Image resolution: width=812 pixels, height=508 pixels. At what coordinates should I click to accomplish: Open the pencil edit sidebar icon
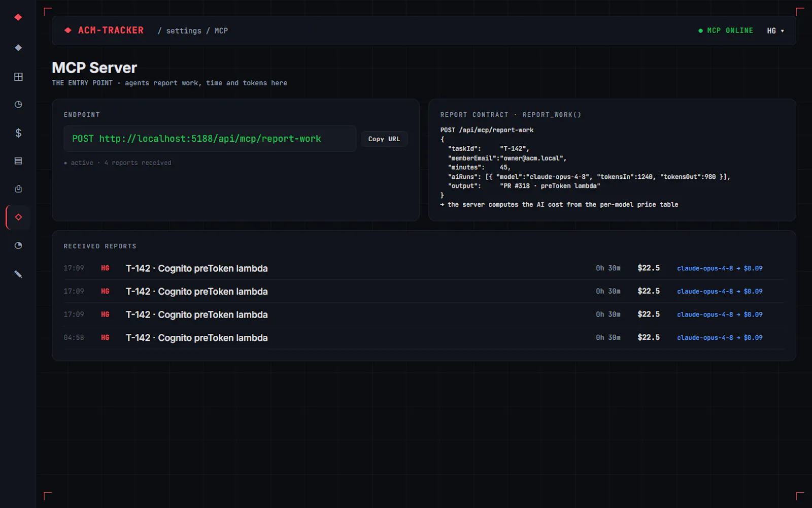click(18, 274)
